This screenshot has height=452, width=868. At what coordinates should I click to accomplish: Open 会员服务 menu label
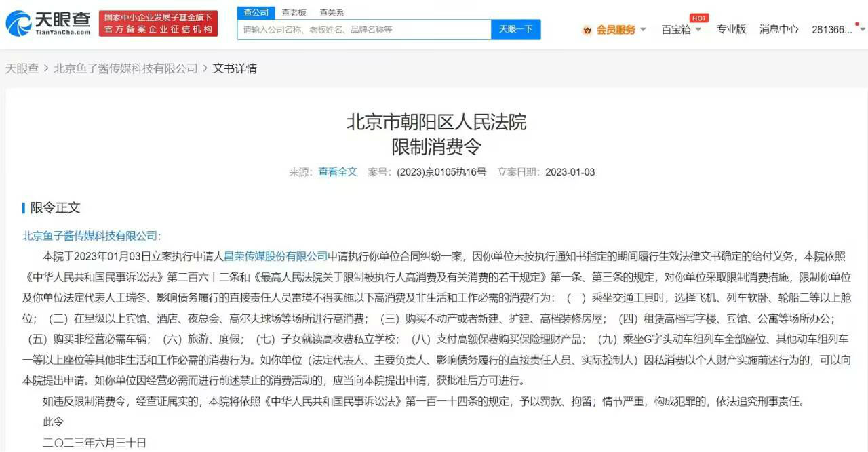pos(616,30)
